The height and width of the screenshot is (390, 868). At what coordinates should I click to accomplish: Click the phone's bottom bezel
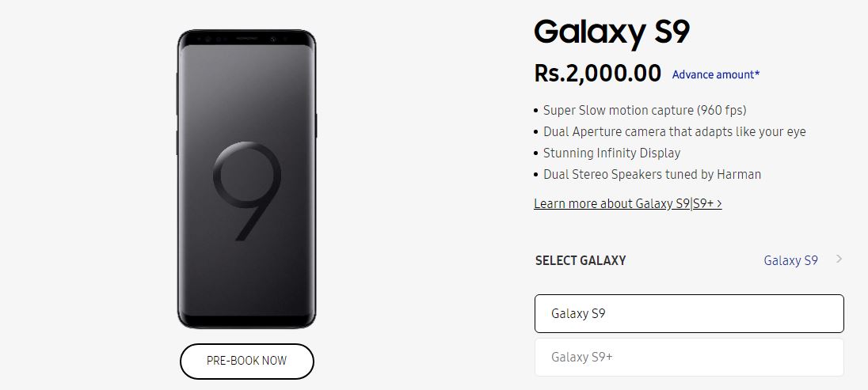click(246, 322)
